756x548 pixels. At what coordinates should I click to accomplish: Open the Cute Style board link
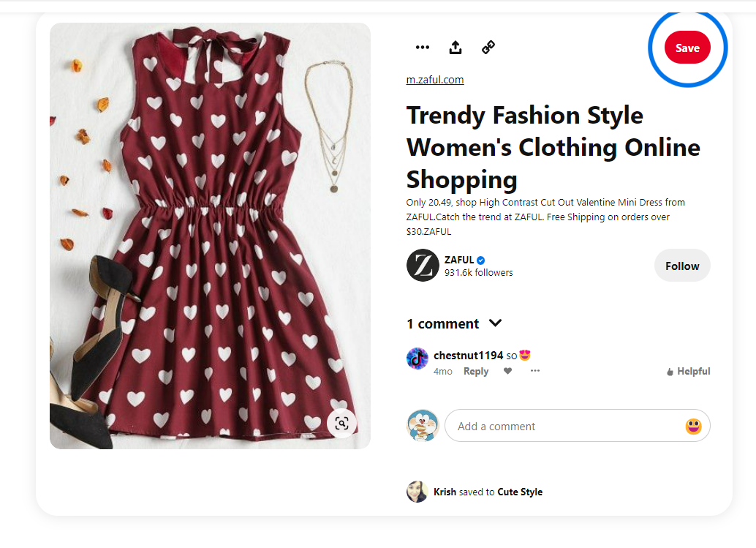click(520, 492)
